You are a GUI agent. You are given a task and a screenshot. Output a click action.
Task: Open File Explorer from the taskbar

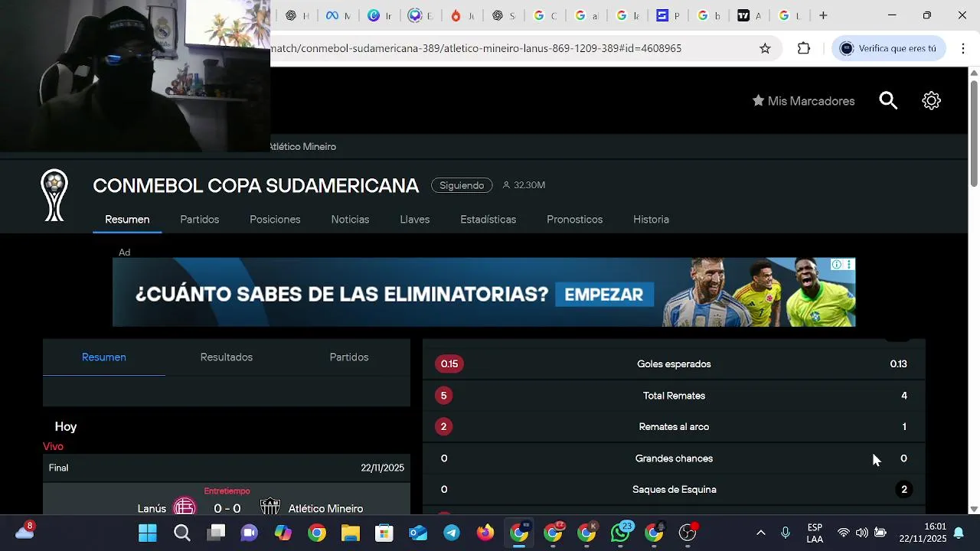pyautogui.click(x=350, y=533)
